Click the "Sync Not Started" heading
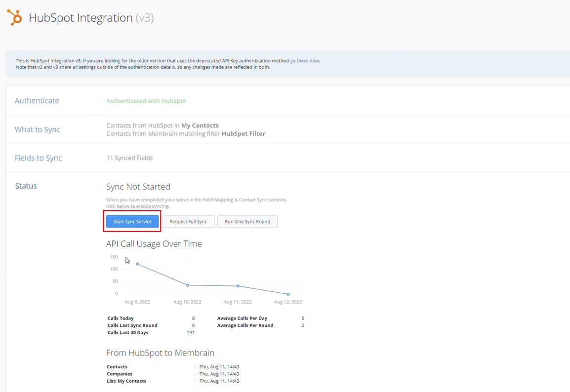The width and height of the screenshot is (570, 392). pos(138,187)
